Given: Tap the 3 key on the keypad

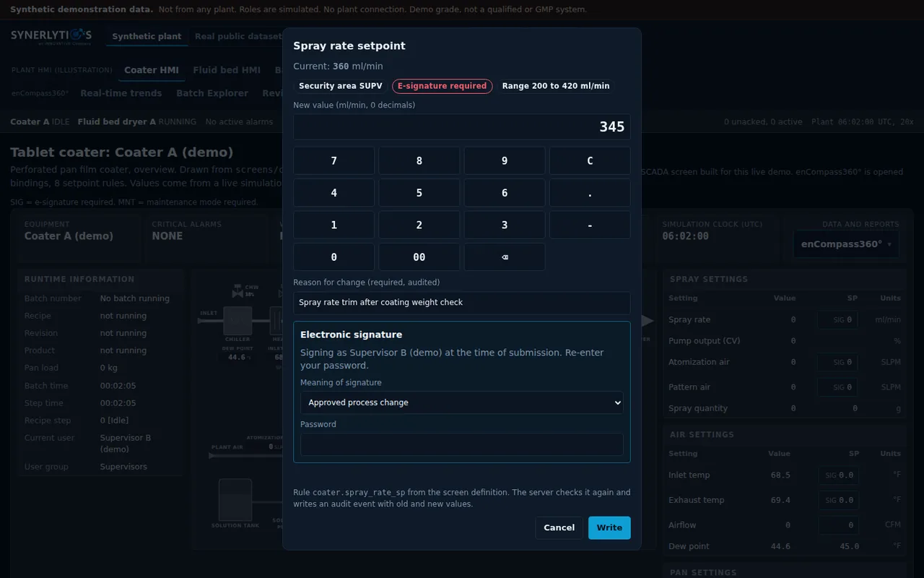Looking at the screenshot, I should click(504, 225).
